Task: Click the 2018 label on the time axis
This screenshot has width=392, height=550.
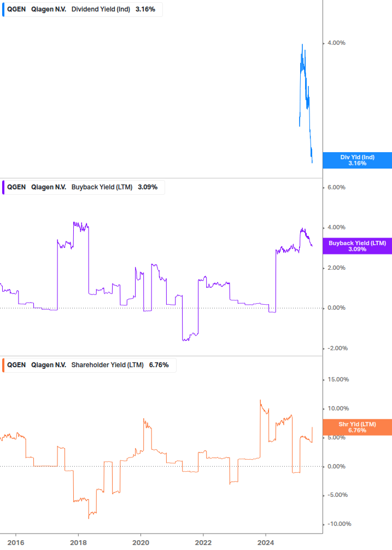Action: click(78, 543)
